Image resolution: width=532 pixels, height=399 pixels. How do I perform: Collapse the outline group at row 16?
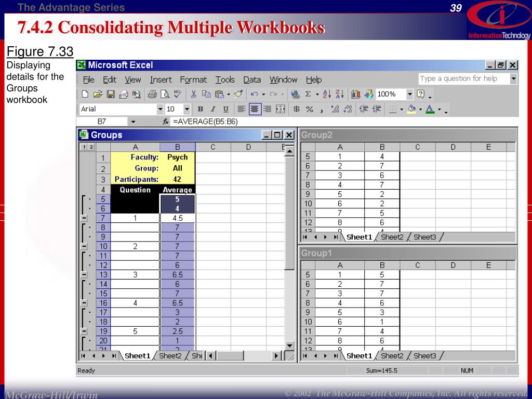pyautogui.click(x=84, y=303)
